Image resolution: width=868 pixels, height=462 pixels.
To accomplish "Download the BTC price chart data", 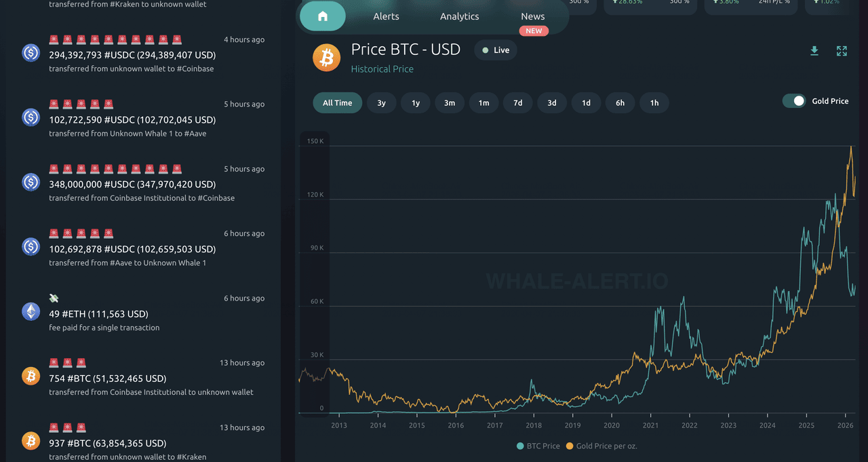I will [x=814, y=51].
